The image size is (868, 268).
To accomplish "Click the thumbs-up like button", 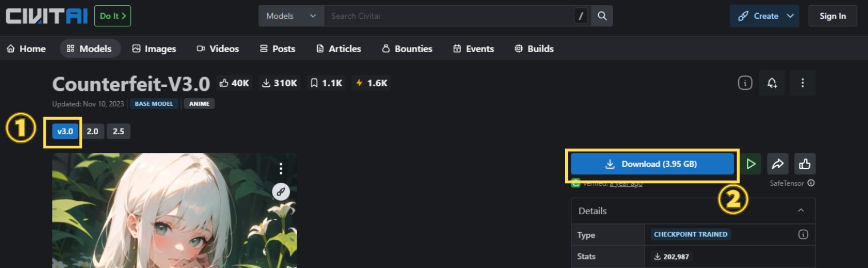I will pos(805,164).
